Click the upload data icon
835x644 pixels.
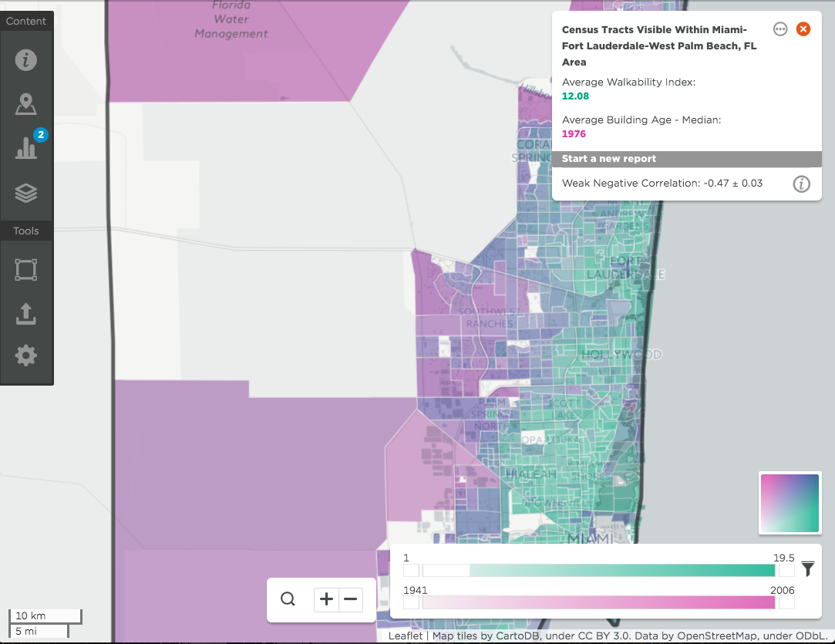pyautogui.click(x=25, y=314)
